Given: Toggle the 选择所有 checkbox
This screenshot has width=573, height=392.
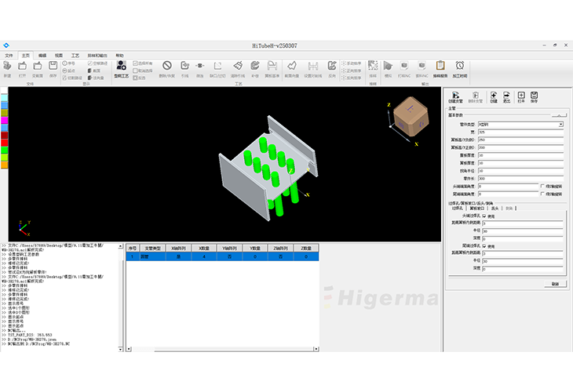Looking at the screenshot, I should 134,63.
